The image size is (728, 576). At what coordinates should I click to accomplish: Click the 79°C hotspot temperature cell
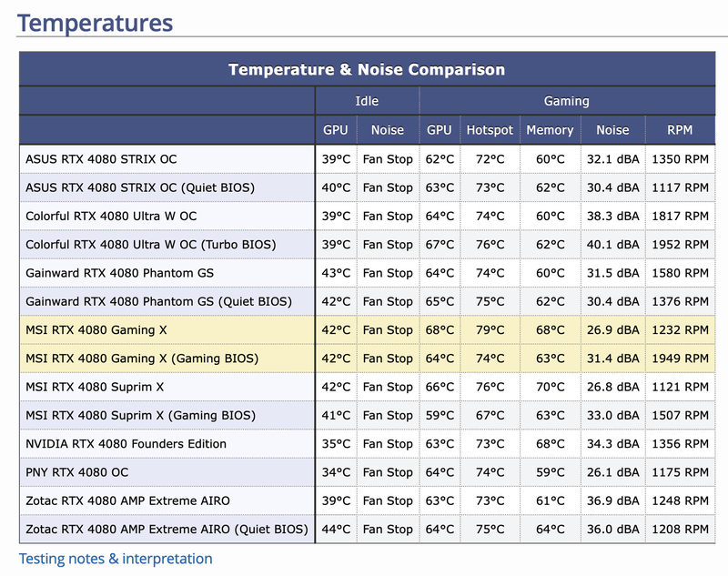490,330
